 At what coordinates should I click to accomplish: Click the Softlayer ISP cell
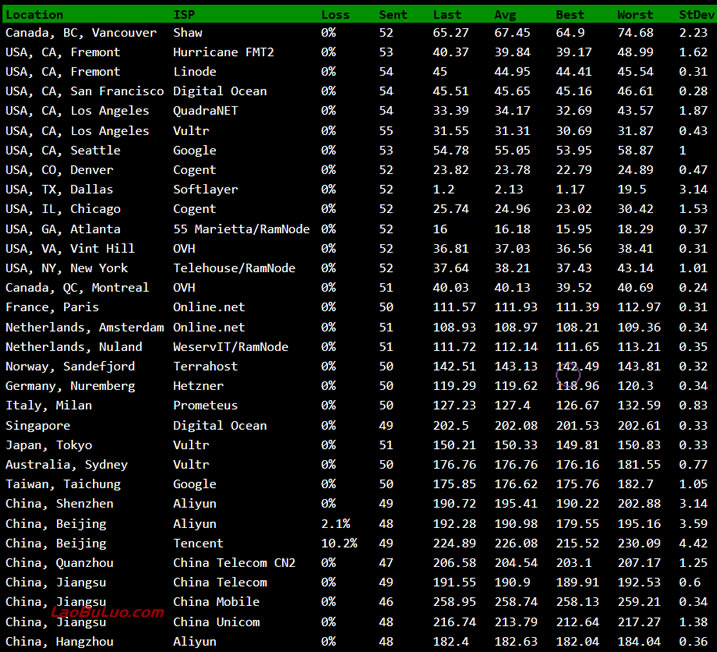[205, 190]
